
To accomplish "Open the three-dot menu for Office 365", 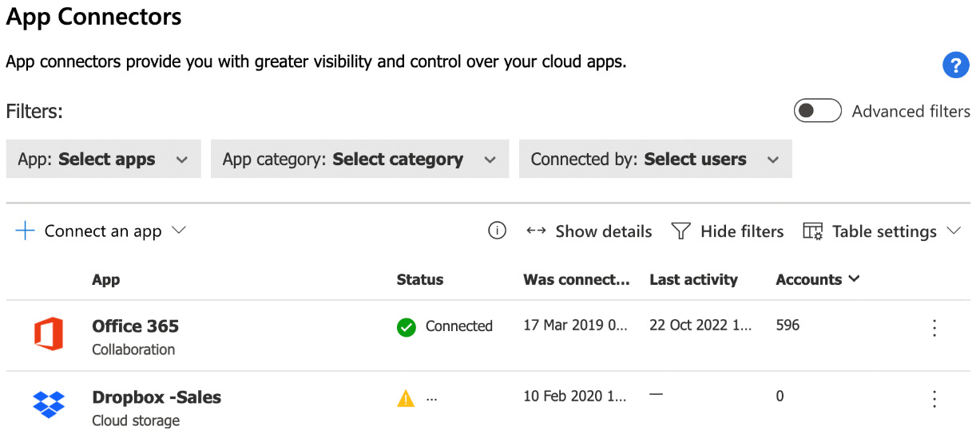I will 934,328.
